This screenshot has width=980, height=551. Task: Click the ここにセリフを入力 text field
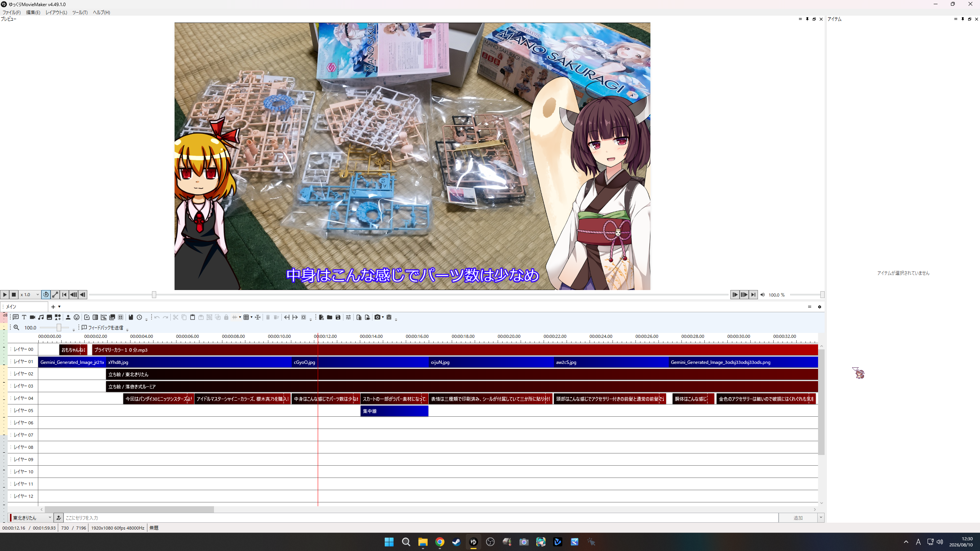click(421, 518)
